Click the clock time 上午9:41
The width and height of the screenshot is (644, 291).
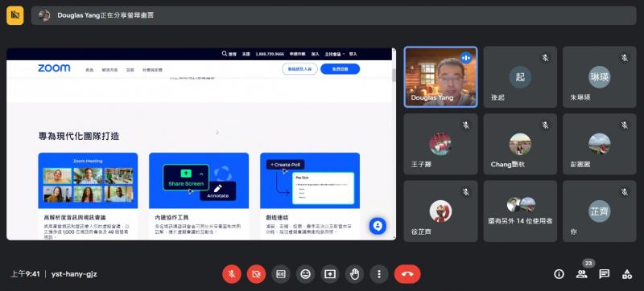pos(25,274)
